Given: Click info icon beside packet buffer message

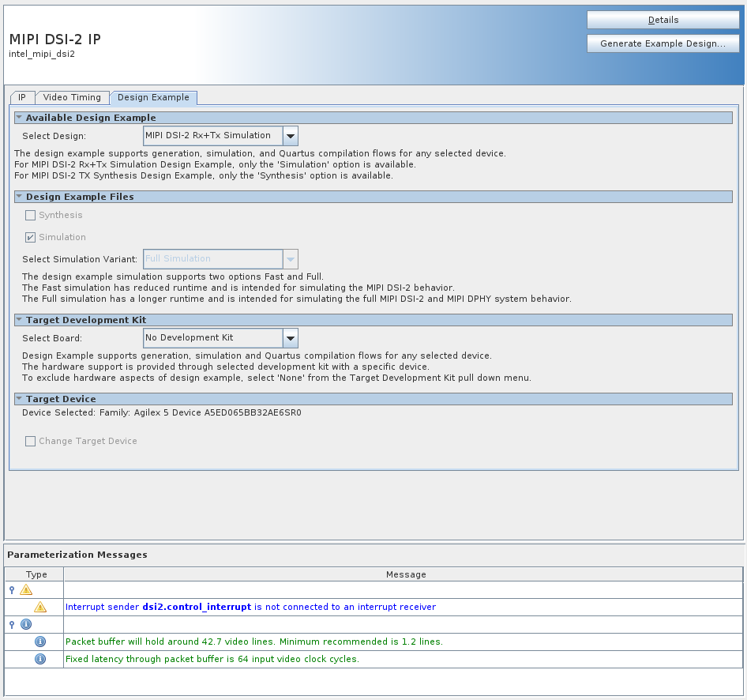Looking at the screenshot, I should tap(40, 642).
